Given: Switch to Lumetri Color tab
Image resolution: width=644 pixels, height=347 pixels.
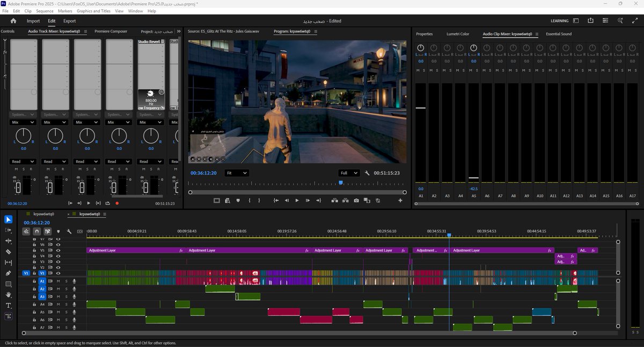Looking at the screenshot, I should (x=458, y=34).
